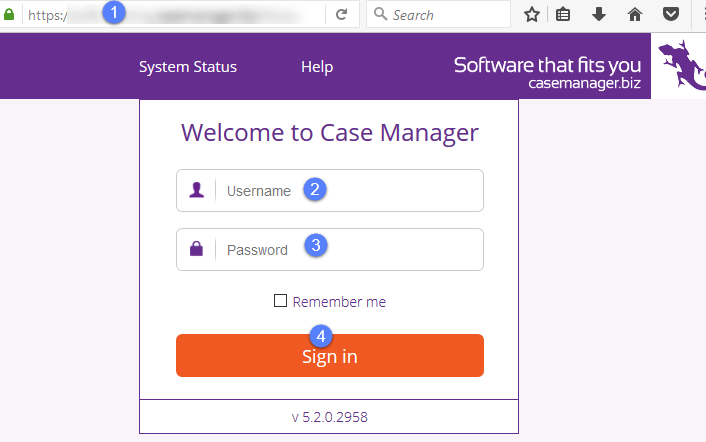Click the Remember me label
706x442 pixels.
pyautogui.click(x=339, y=302)
